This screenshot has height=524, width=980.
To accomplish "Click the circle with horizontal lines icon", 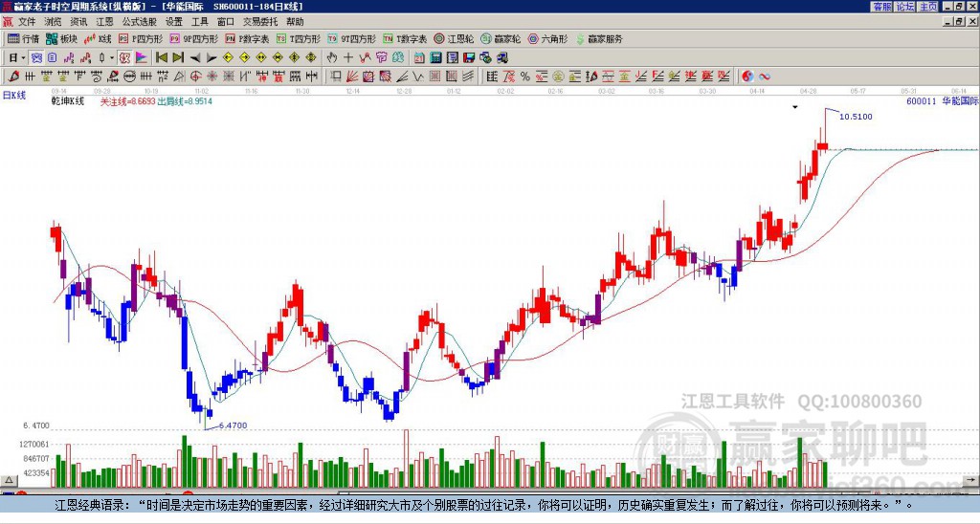I will [x=129, y=76].
